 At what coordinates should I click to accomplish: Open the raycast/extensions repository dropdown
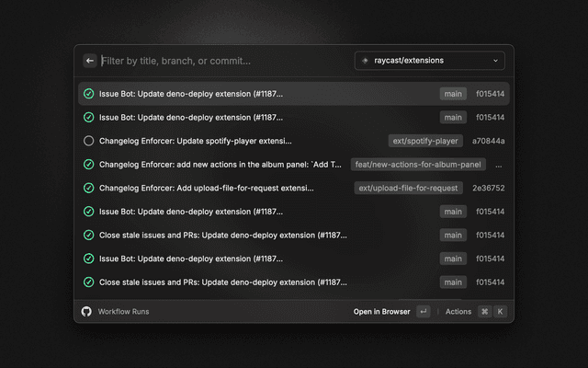[x=430, y=61]
